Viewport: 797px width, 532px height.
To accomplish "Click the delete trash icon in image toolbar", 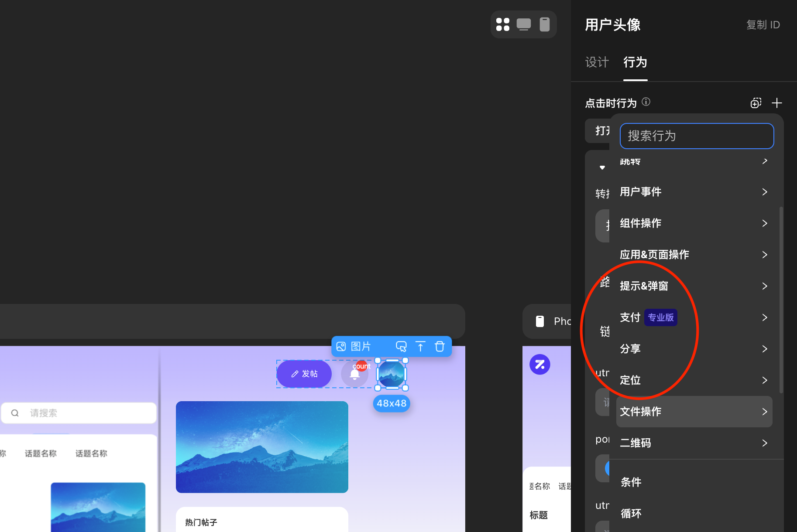I will point(440,347).
